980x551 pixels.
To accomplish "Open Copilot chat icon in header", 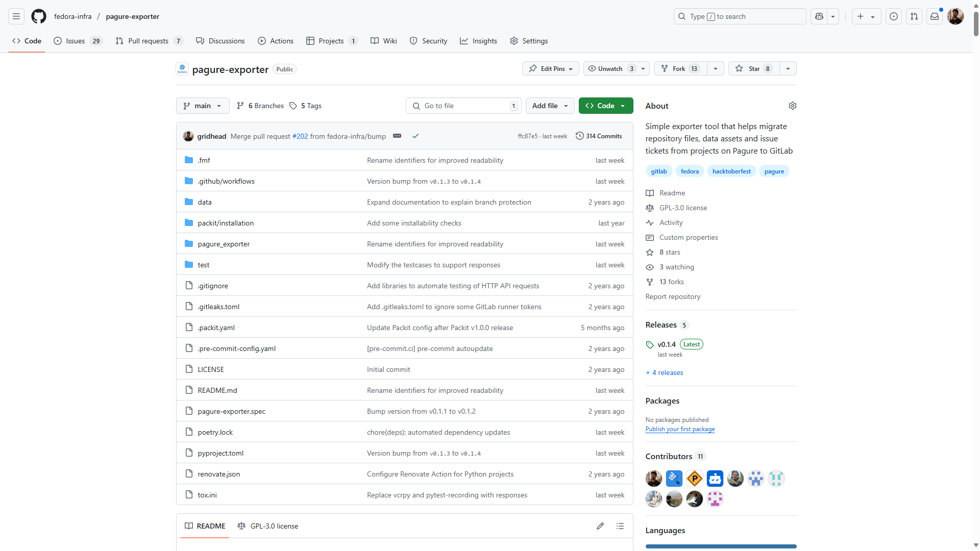I will [x=819, y=16].
